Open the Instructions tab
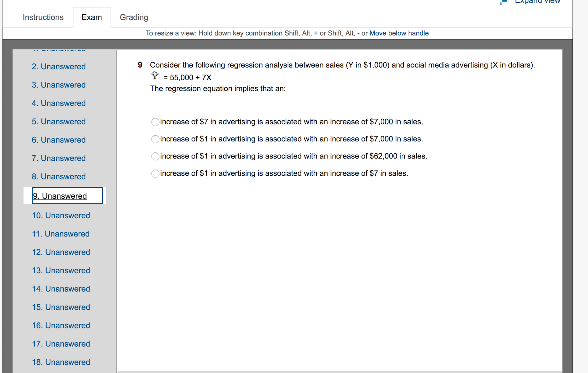Viewport: 588px width, 373px height. (x=43, y=17)
